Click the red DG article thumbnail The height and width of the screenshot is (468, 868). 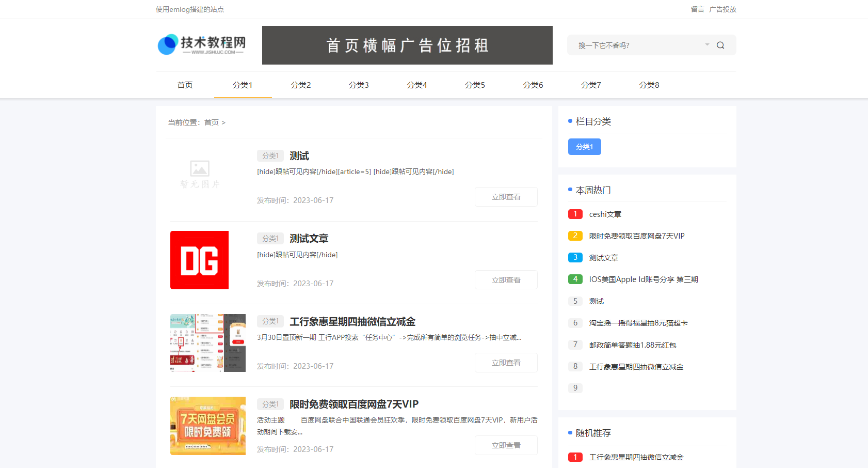199,260
